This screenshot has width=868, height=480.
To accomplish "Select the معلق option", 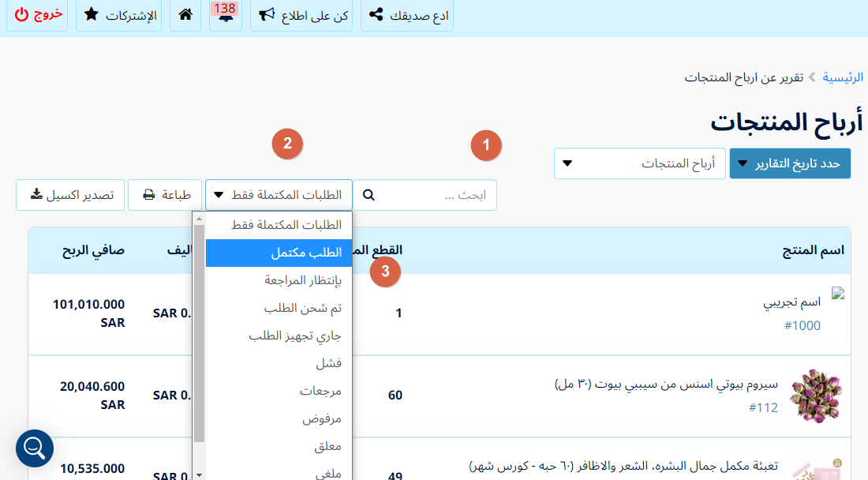I will [279, 446].
